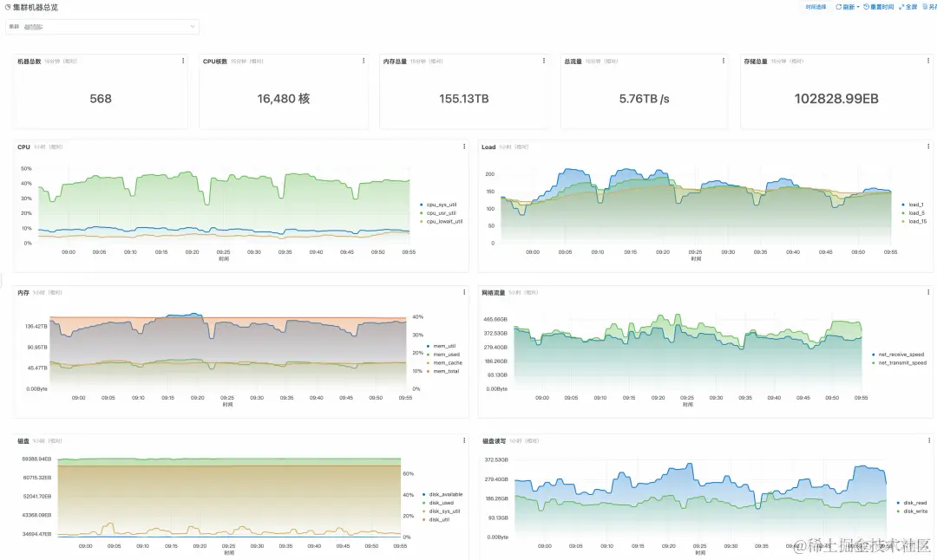
Task: Toggle disk_util series in disk legend
Action: pyautogui.click(x=436, y=519)
